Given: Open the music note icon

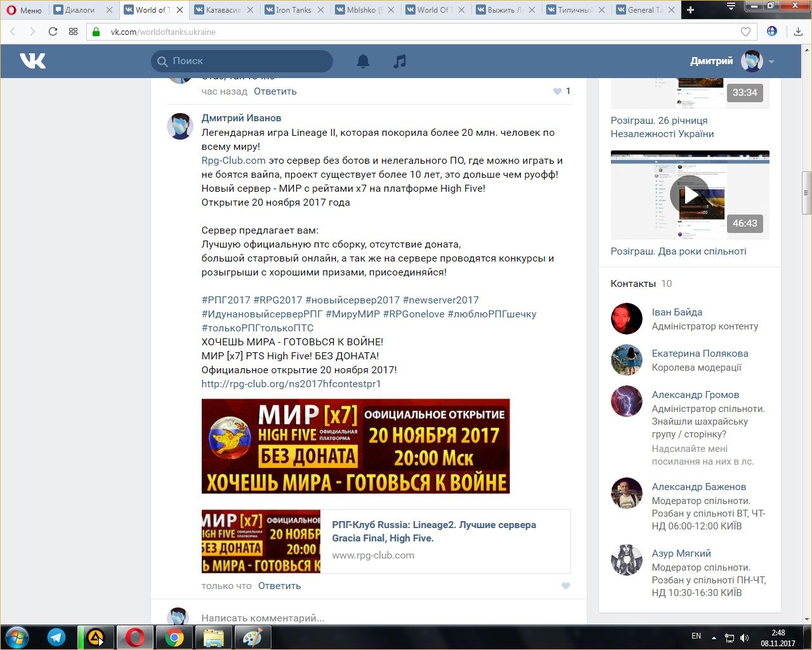Looking at the screenshot, I should (x=400, y=61).
